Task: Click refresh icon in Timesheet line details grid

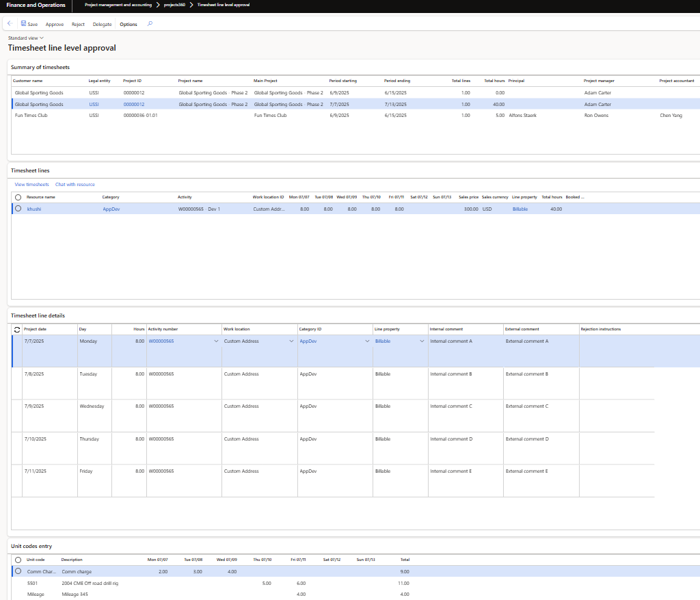Action: pos(17,329)
